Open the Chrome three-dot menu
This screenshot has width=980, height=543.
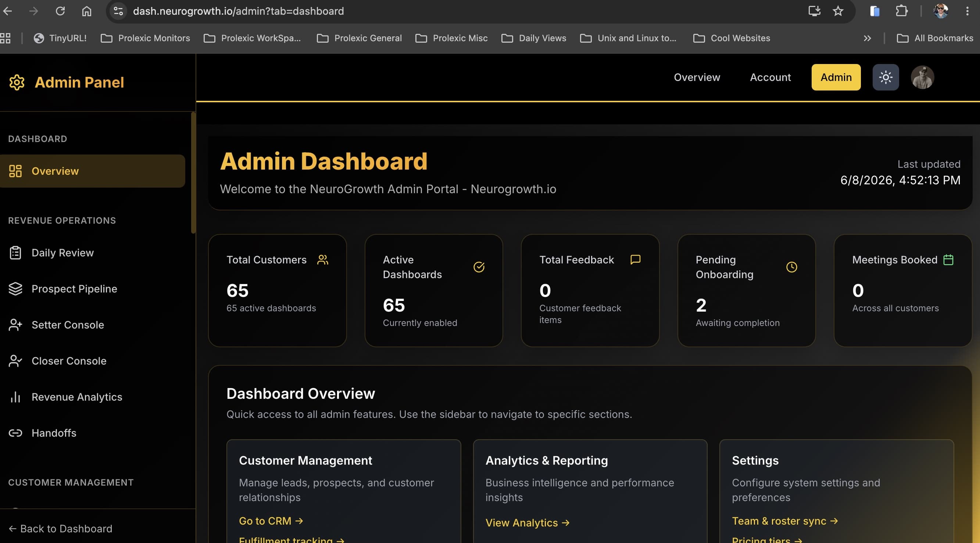pos(967,11)
